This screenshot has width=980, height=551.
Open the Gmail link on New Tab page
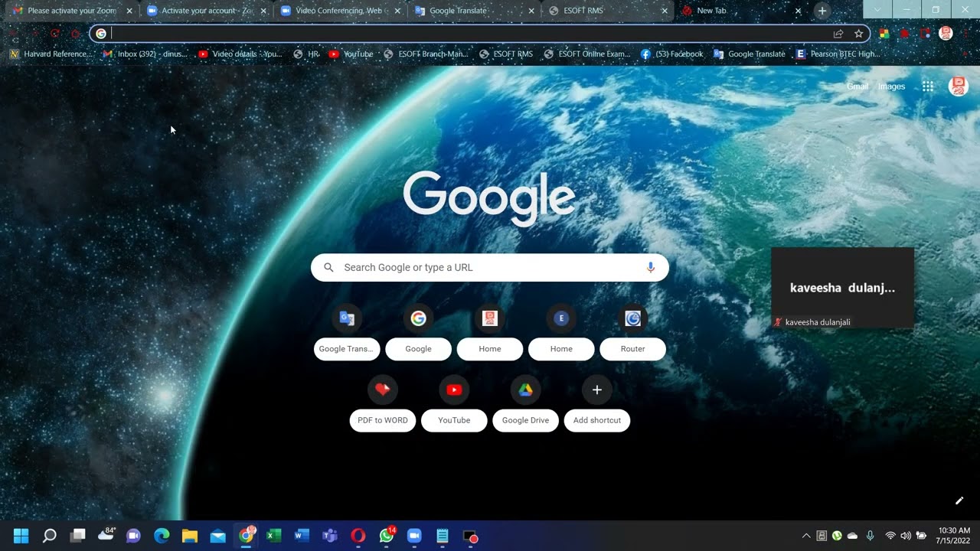tap(857, 86)
